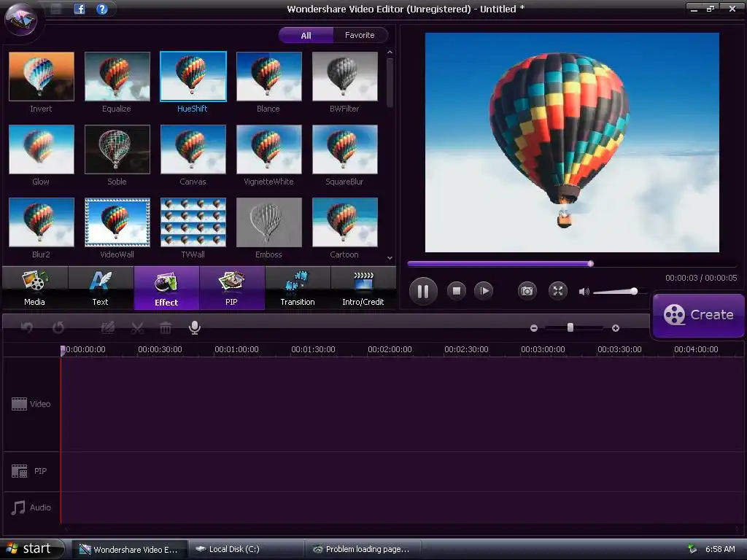Click the effects panel scrollbar thumb

tap(390, 82)
